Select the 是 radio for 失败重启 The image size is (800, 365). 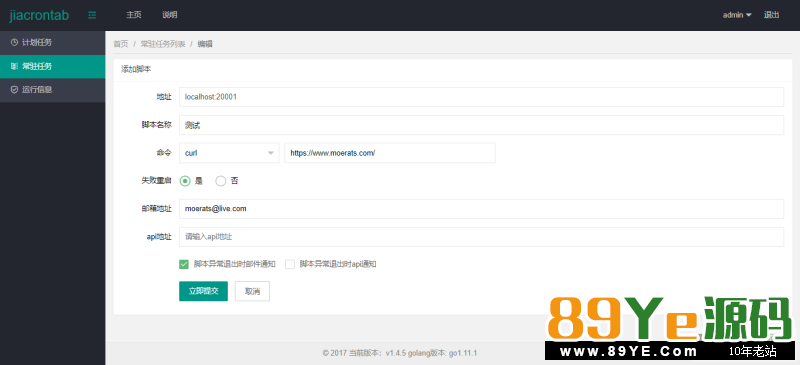(185, 181)
